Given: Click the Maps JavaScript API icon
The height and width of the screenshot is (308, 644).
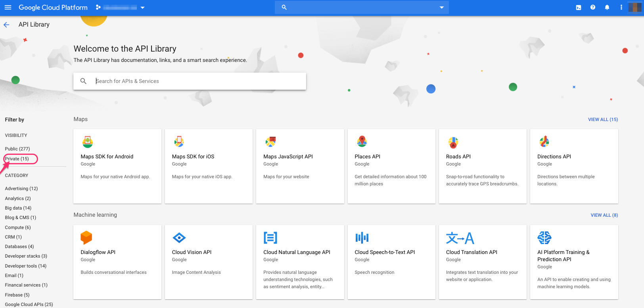Looking at the screenshot, I should pyautogui.click(x=270, y=142).
